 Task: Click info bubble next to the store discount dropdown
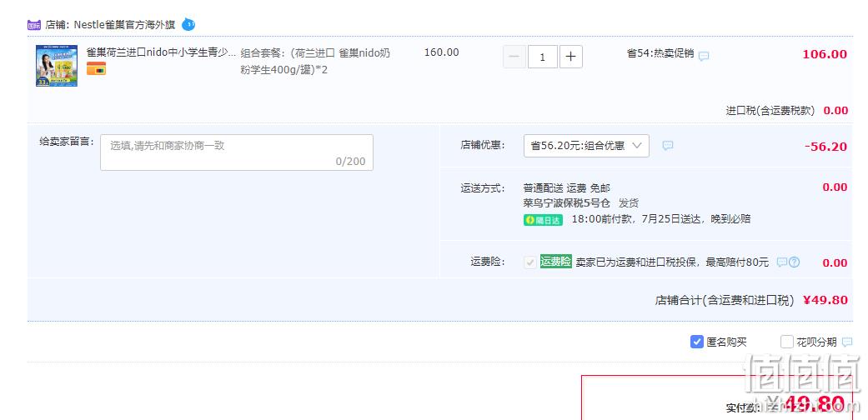pos(668,146)
